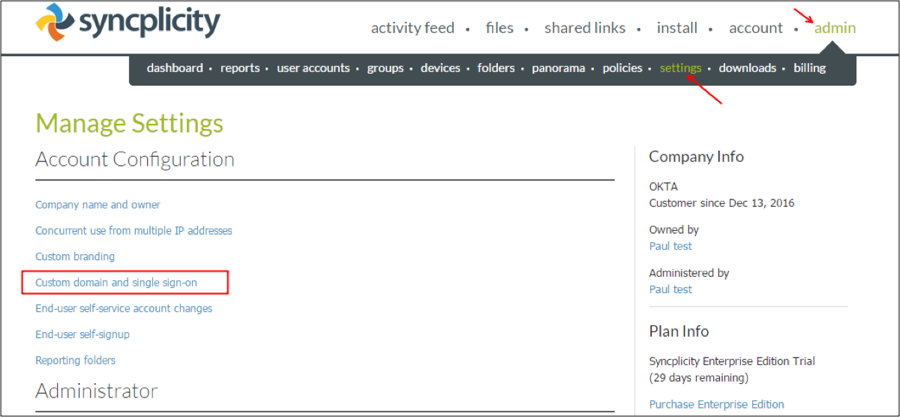Open the activity feed tab

pyautogui.click(x=412, y=28)
